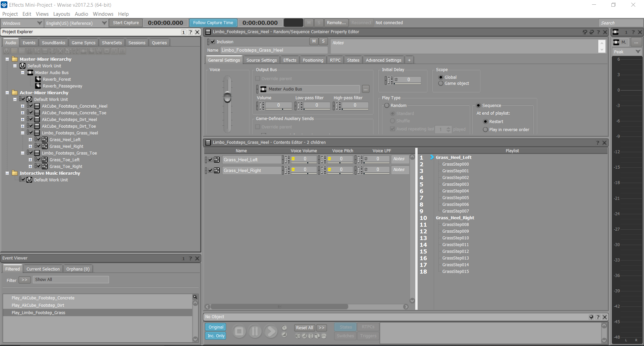Close the Contents Editor panel
644x346 pixels.
click(604, 142)
